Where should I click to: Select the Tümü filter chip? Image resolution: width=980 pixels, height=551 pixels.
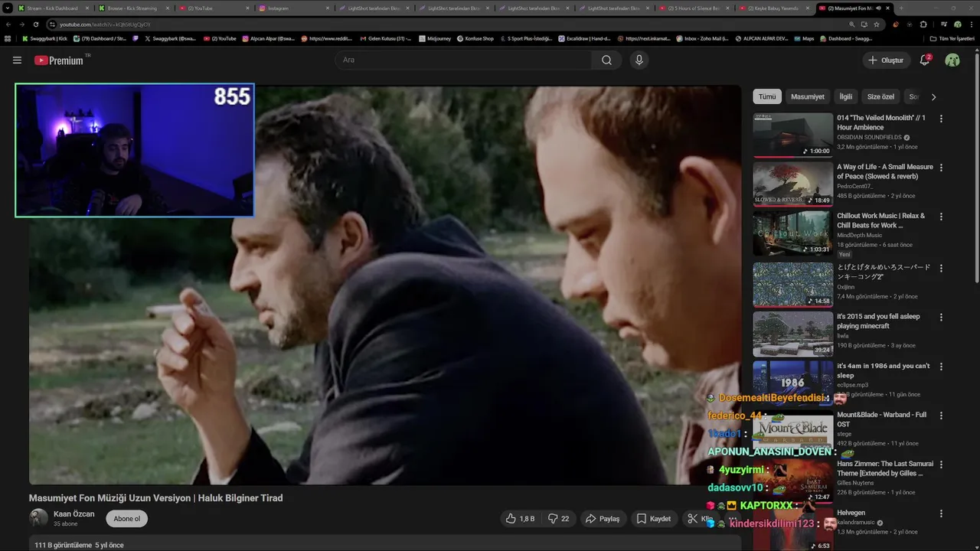pyautogui.click(x=767, y=97)
